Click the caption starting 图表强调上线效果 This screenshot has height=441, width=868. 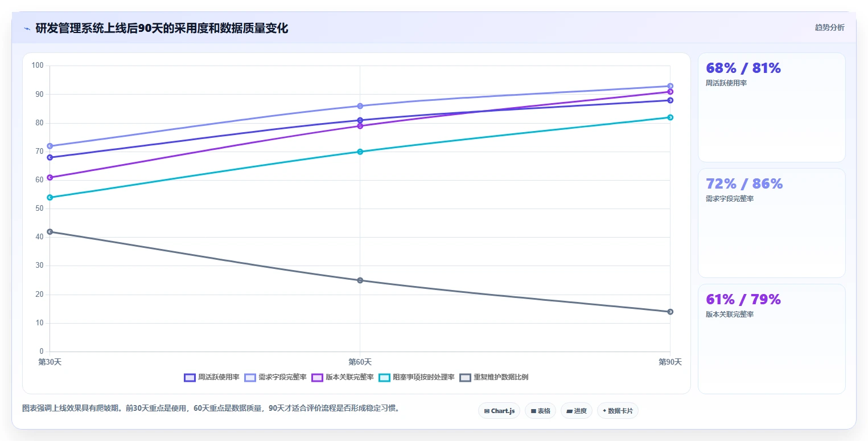pos(211,409)
